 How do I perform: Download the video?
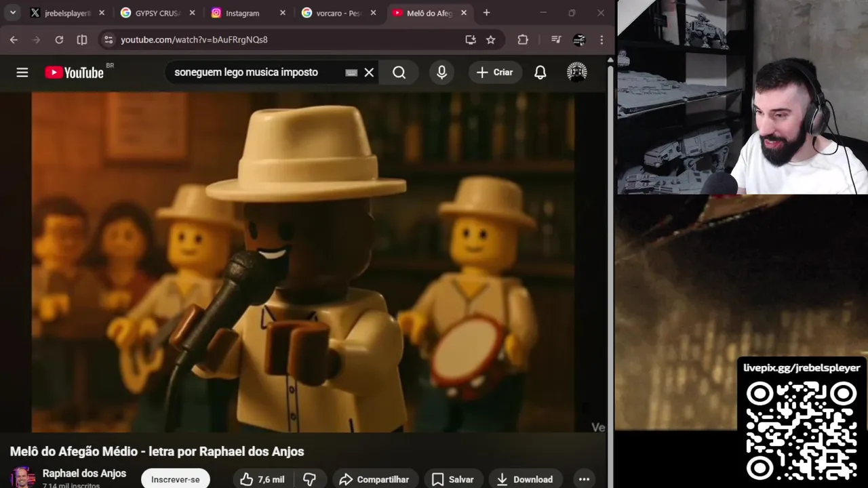pos(526,479)
